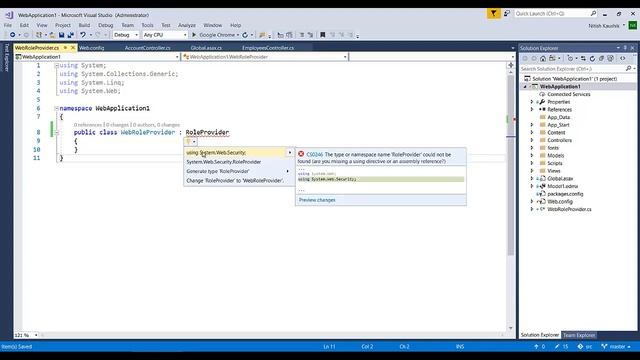Click the Preview changes link
The image size is (640, 360).
point(317,200)
